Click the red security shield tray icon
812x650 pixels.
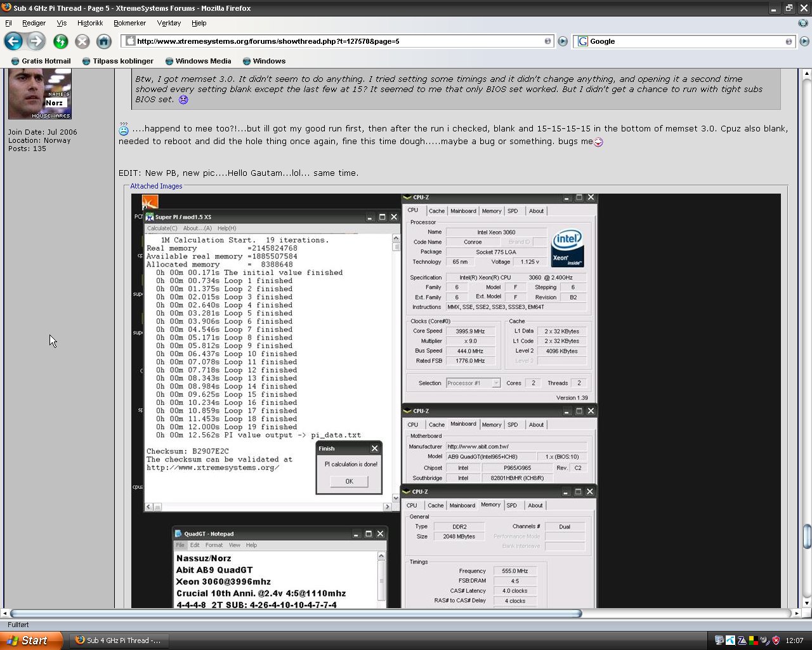pyautogui.click(x=776, y=640)
